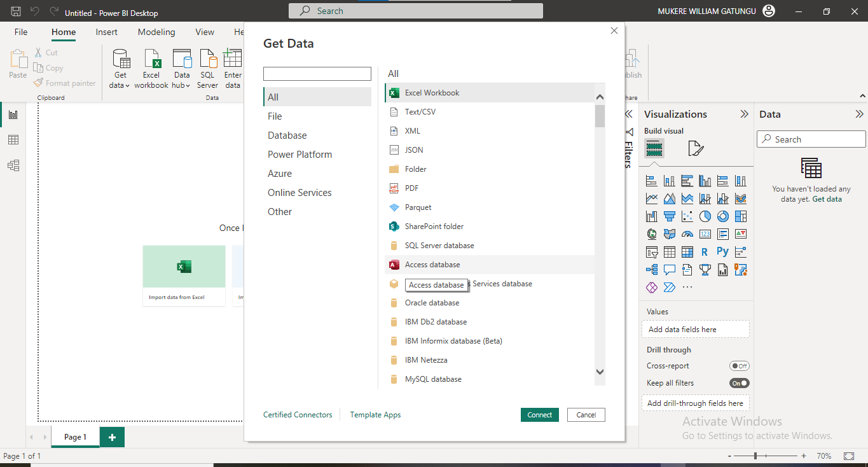The image size is (868, 467).
Task: Select the funnel chart visual
Action: point(669,216)
